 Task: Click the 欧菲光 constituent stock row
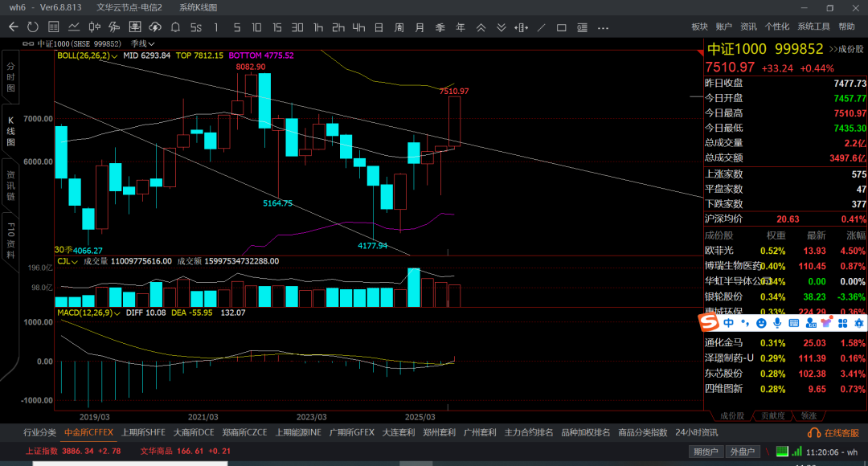click(x=785, y=251)
